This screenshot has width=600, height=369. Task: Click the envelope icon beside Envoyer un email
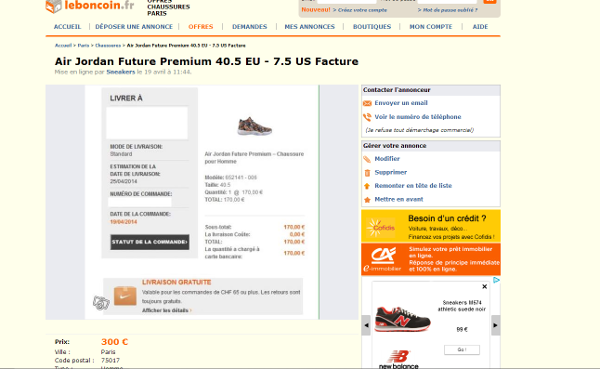coord(367,103)
